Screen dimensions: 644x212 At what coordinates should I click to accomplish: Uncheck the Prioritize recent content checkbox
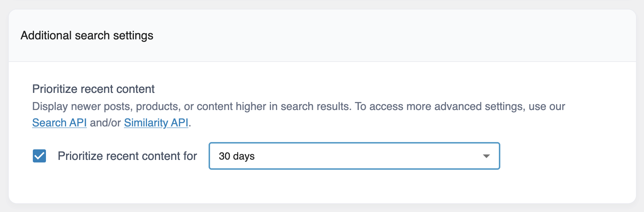[x=39, y=156]
